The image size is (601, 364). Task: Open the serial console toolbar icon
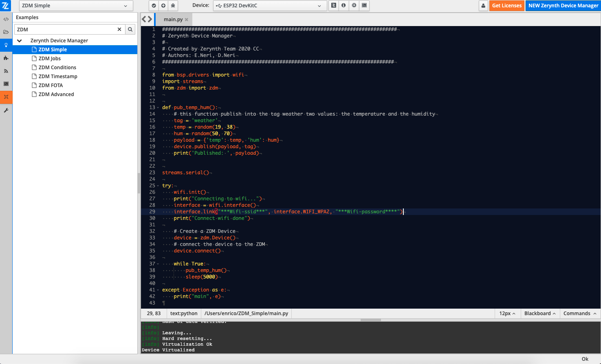pyautogui.click(x=364, y=6)
